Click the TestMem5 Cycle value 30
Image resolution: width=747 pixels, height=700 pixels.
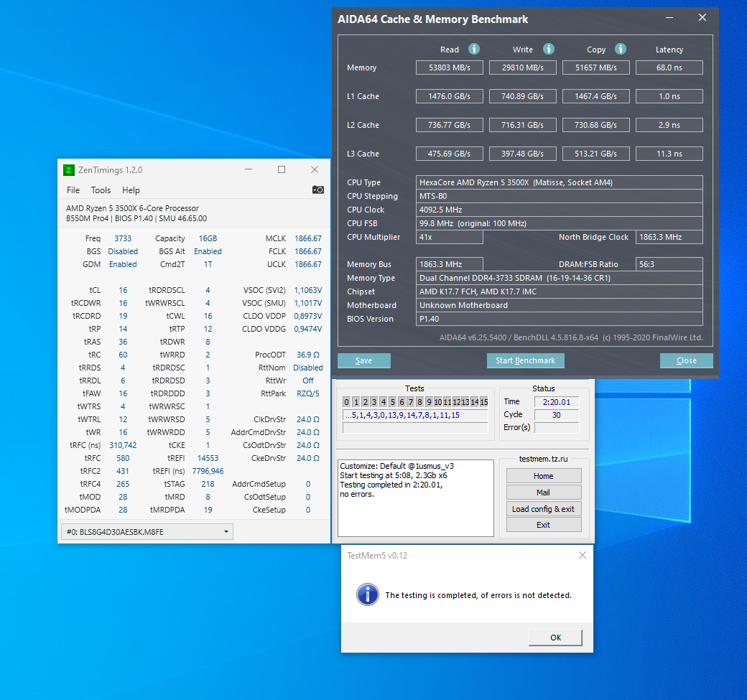point(557,415)
